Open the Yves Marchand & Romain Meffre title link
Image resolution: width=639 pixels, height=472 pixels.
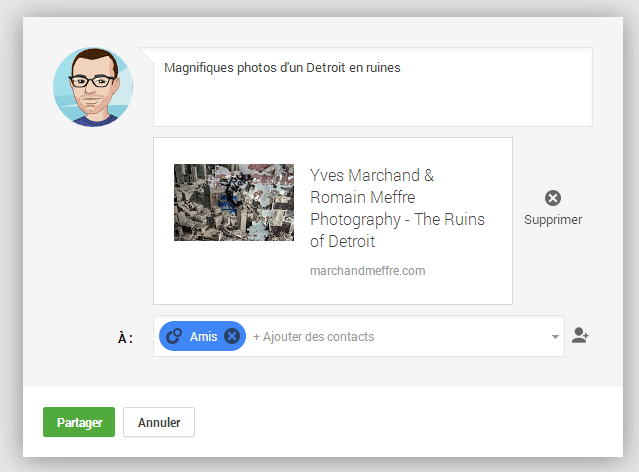397,208
